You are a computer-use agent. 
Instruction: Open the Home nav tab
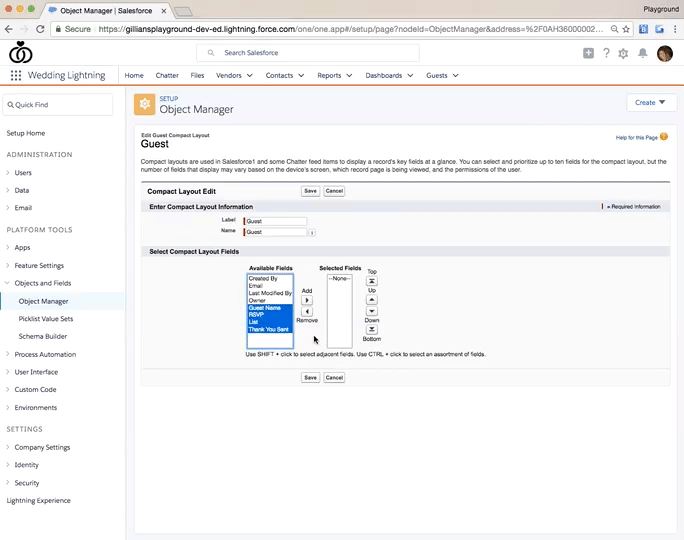(x=134, y=75)
